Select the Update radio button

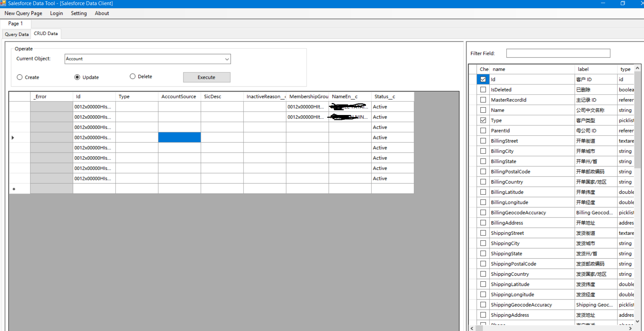[x=77, y=77]
